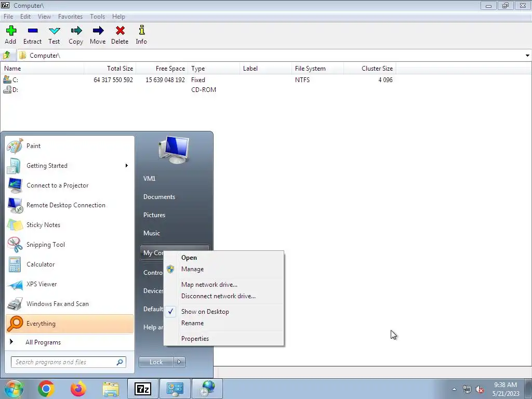Screen dimensions: 532x399
Task: Click Search programs and files box
Action: point(68,362)
